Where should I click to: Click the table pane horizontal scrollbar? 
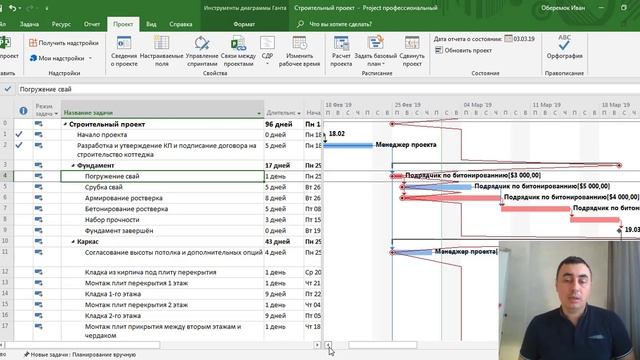click(x=82, y=345)
